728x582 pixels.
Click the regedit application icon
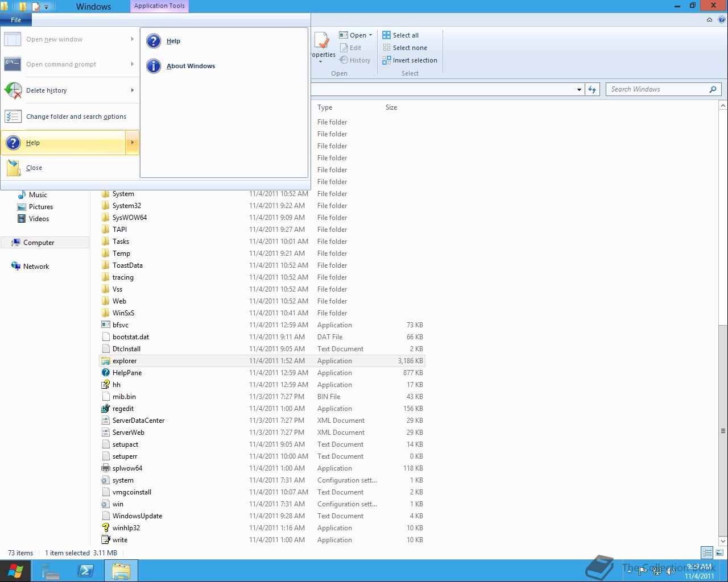(105, 409)
